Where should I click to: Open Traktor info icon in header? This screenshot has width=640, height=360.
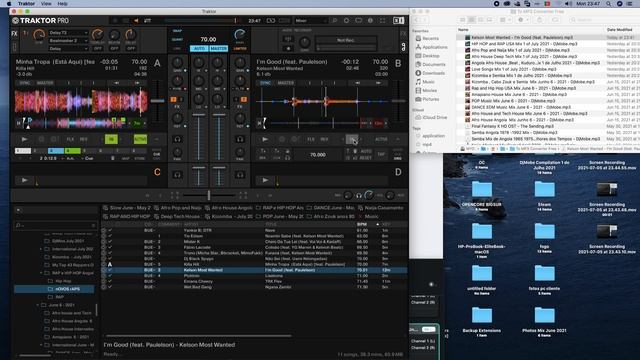[370, 20]
